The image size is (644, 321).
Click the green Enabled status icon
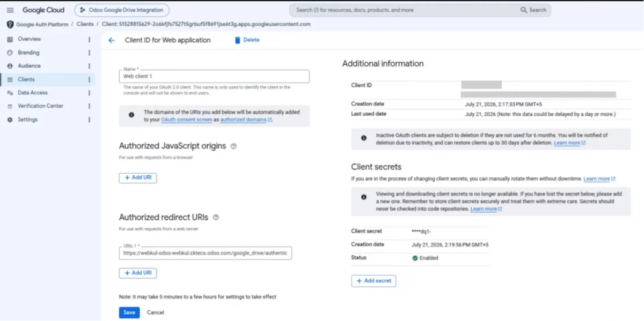click(415, 258)
